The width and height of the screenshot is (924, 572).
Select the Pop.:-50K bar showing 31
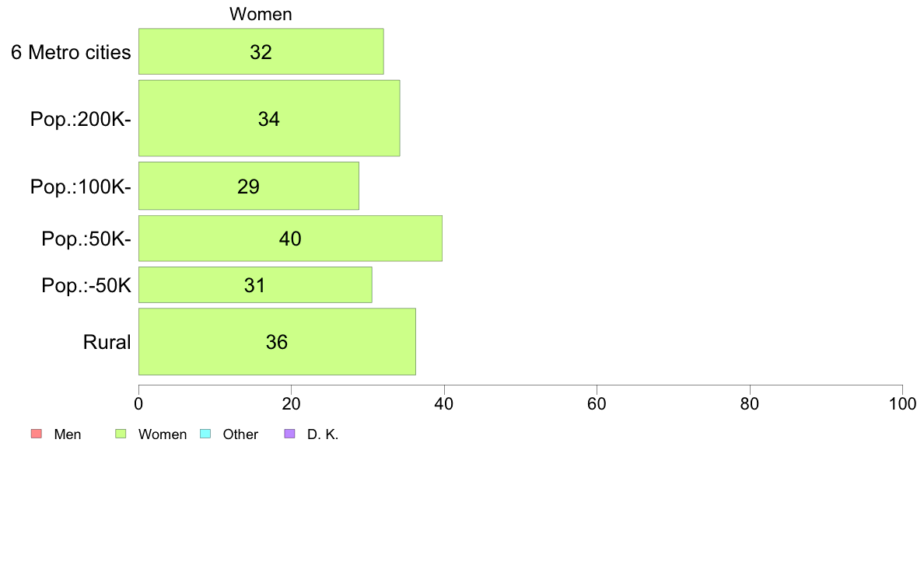(x=255, y=284)
